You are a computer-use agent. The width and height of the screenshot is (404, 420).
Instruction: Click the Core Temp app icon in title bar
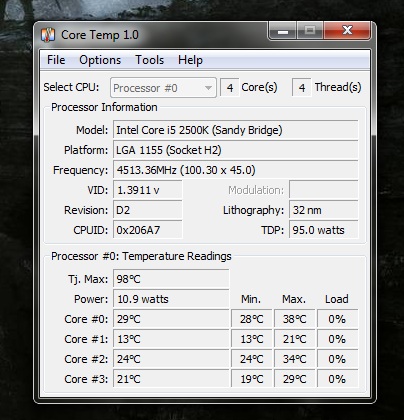pyautogui.click(x=48, y=35)
